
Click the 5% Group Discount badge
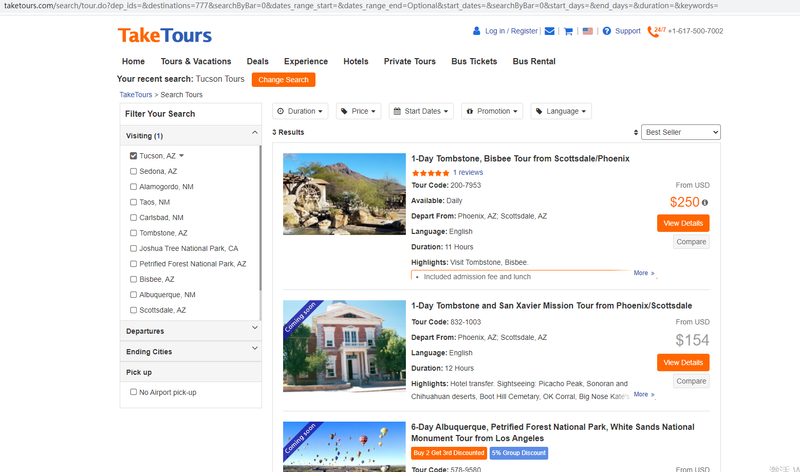pyautogui.click(x=519, y=453)
